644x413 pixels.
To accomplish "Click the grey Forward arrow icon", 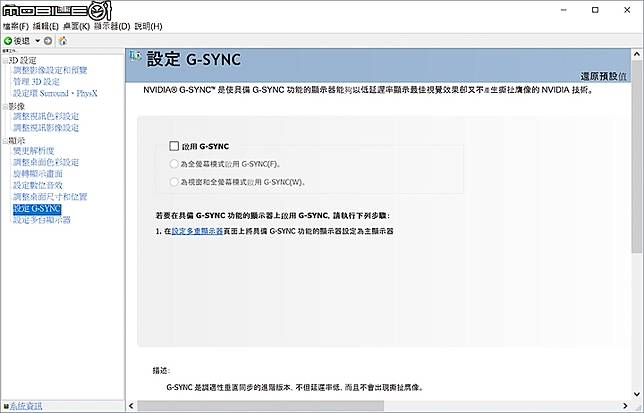I will (48, 41).
